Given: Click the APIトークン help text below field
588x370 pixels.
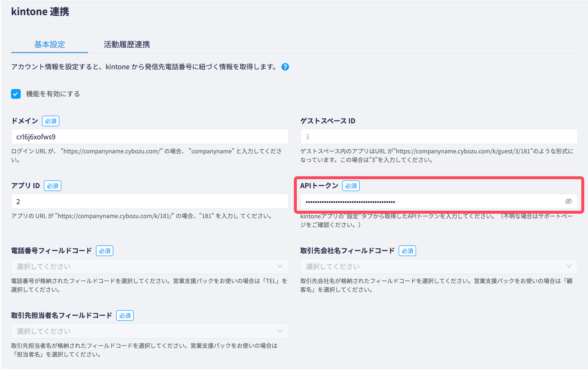Looking at the screenshot, I should (x=436, y=220).
